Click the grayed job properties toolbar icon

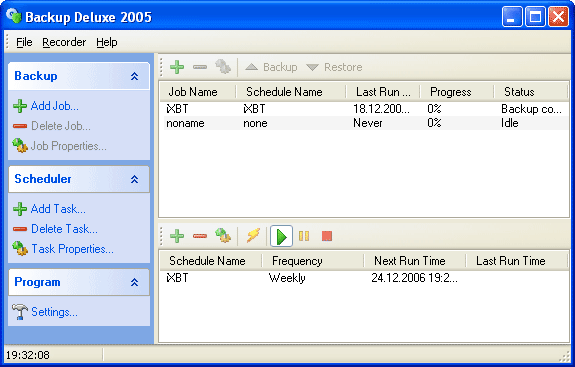(223, 67)
